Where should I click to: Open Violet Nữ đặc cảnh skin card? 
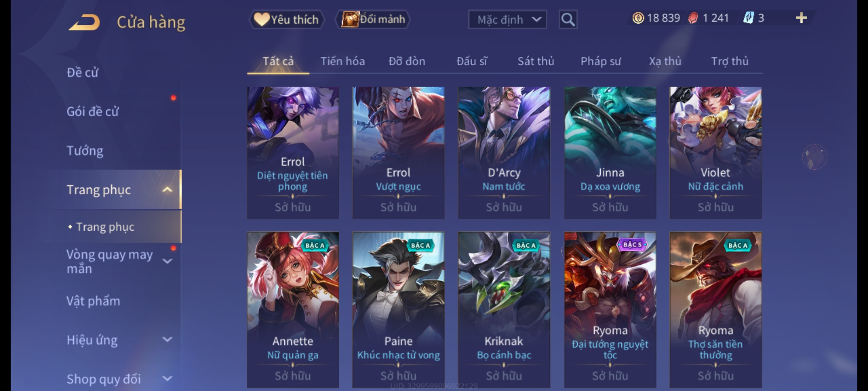(x=715, y=152)
